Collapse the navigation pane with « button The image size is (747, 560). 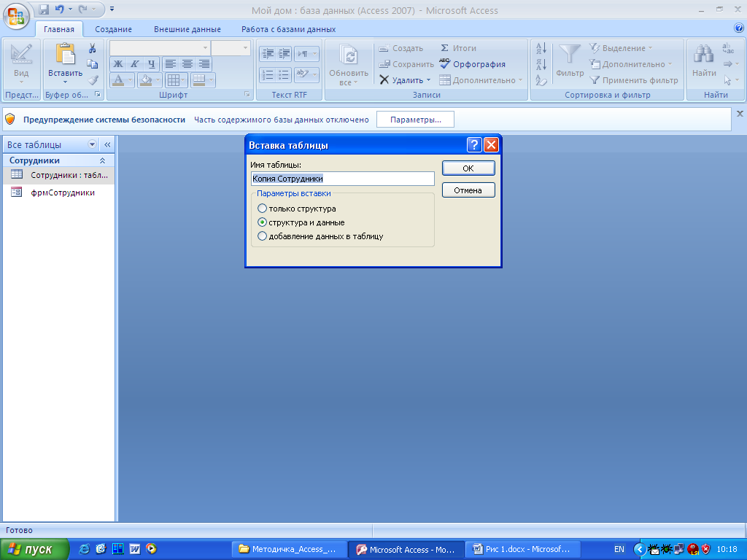[107, 144]
